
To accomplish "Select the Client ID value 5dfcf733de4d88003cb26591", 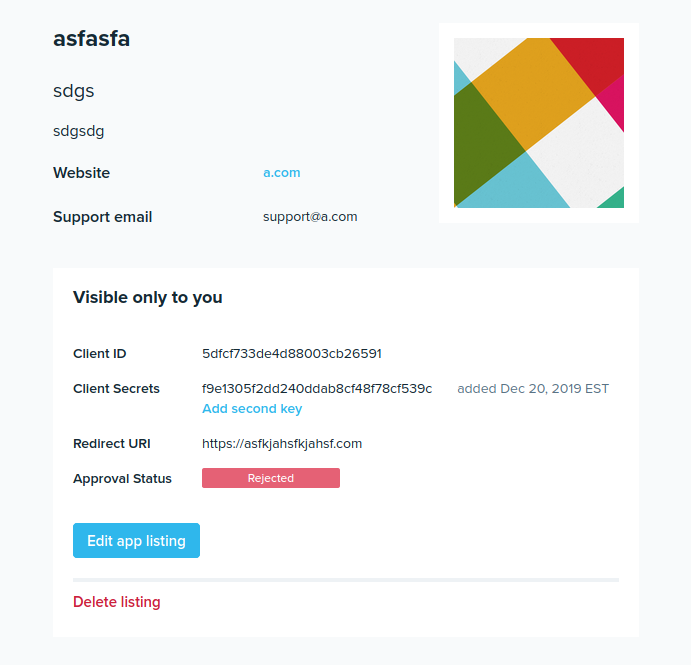I will (x=292, y=354).
